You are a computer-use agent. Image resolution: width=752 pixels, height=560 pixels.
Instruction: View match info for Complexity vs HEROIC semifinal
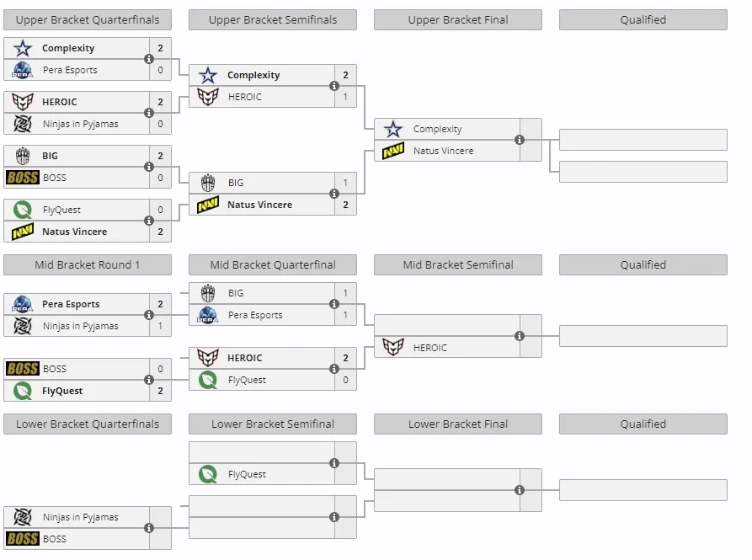tap(334, 86)
